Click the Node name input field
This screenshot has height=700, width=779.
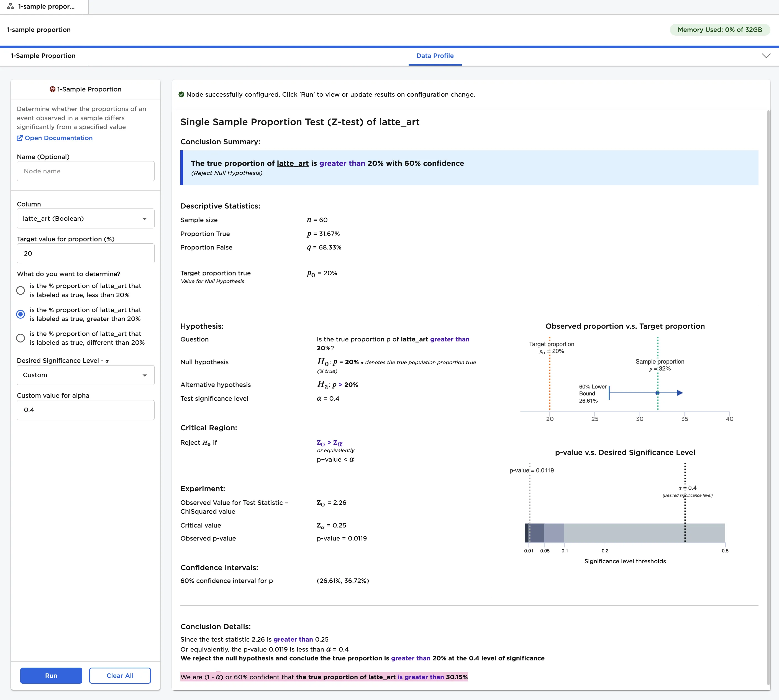pos(85,171)
